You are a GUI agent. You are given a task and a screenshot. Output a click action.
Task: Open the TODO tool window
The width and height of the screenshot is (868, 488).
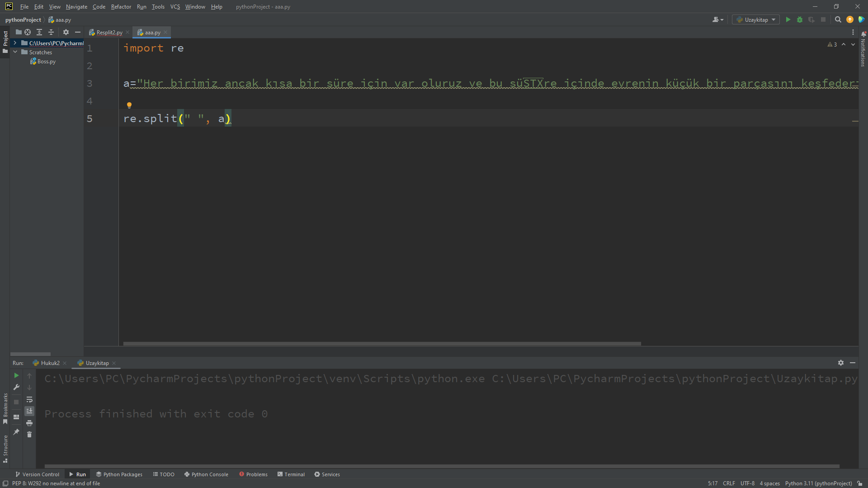pos(164,474)
